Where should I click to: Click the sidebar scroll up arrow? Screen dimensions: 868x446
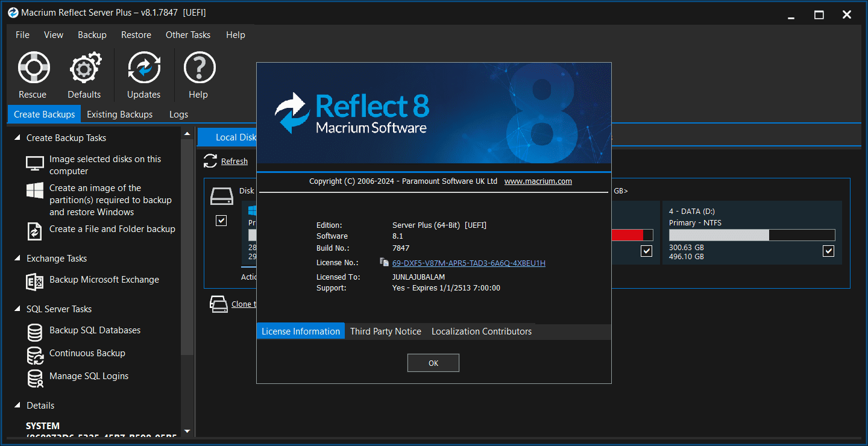point(187,133)
